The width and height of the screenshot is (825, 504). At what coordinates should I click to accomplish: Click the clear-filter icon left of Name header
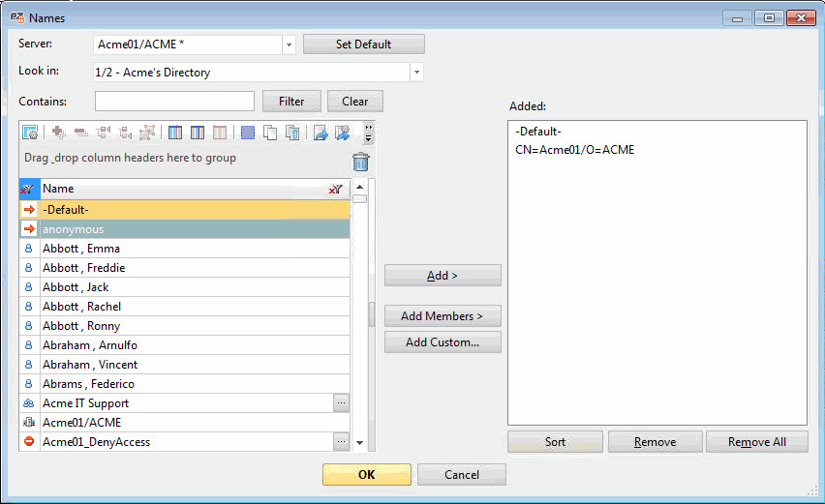click(28, 190)
